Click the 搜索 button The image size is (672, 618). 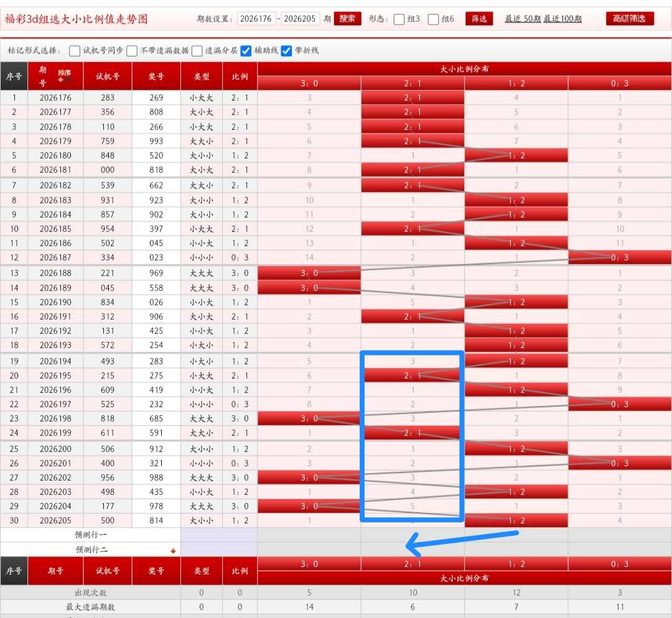tap(347, 19)
